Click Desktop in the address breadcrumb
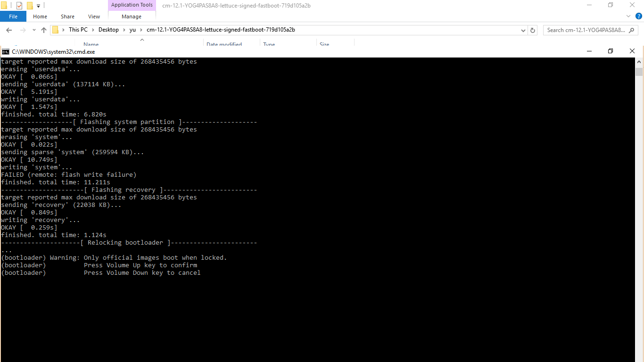Image resolution: width=644 pixels, height=362 pixels. 108,30
